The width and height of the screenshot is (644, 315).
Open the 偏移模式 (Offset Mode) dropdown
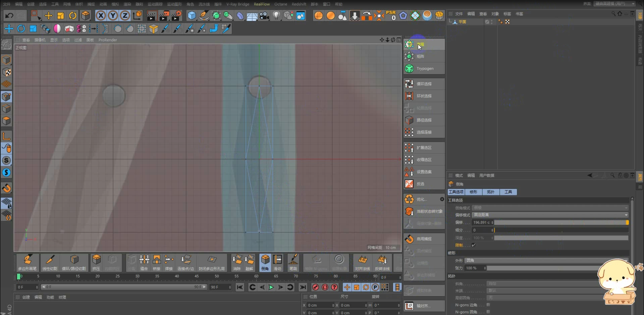pyautogui.click(x=550, y=215)
